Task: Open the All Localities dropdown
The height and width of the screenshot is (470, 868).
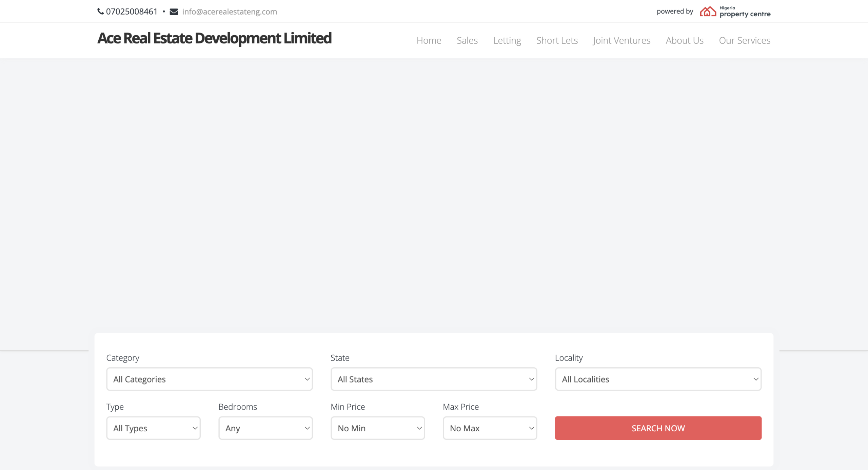Action: tap(658, 379)
